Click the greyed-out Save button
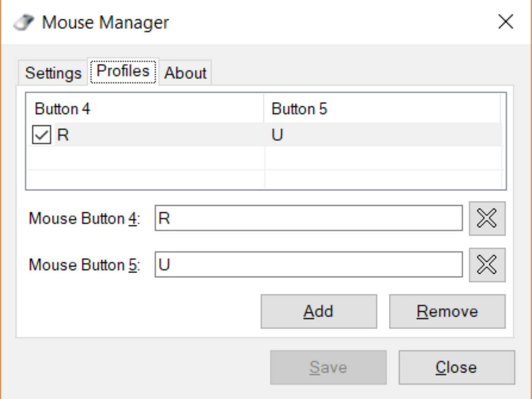 pyautogui.click(x=328, y=367)
